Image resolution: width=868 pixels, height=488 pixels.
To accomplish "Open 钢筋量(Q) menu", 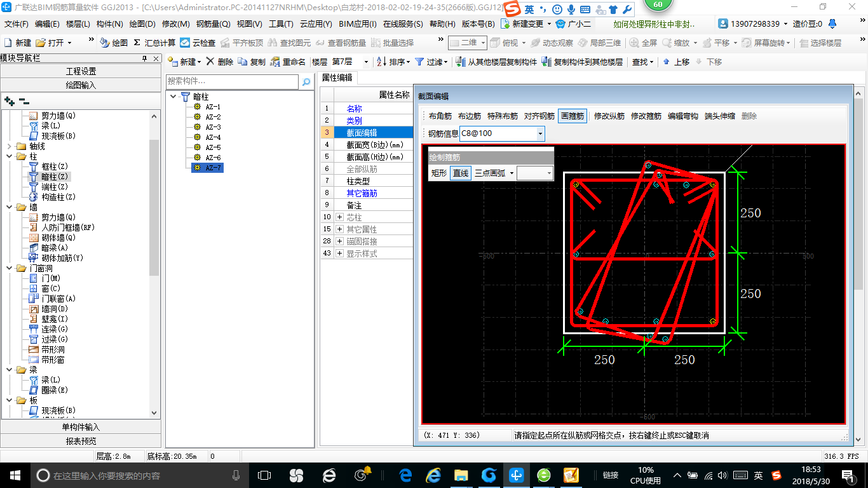I will click(213, 24).
